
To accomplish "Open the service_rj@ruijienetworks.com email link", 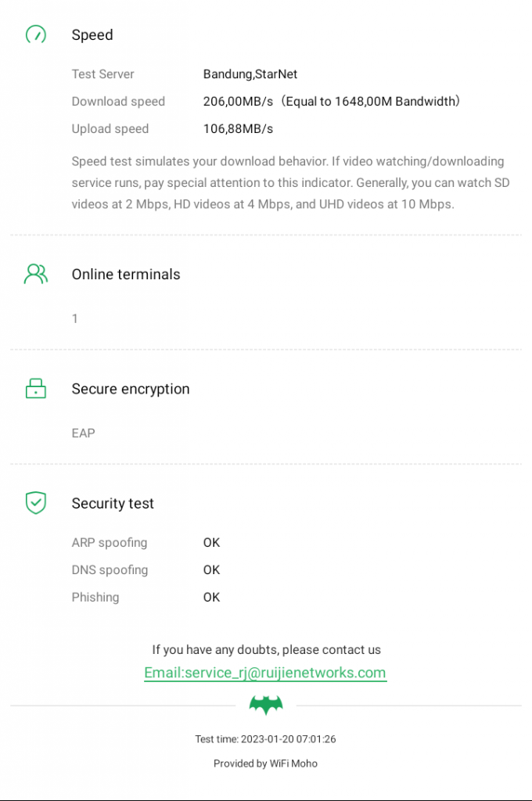I will click(x=265, y=673).
